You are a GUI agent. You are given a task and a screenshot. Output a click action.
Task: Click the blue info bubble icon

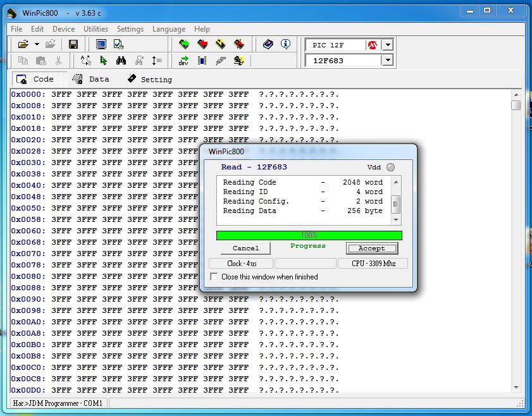click(286, 44)
